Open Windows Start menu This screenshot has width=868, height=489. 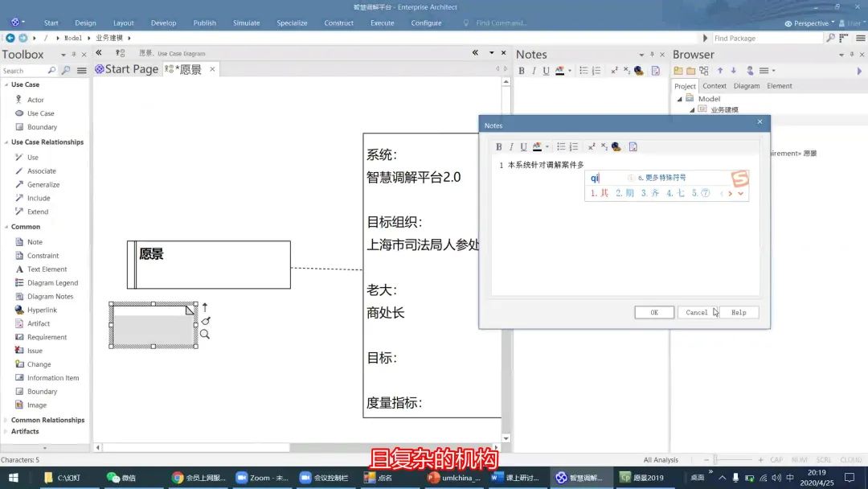(x=14, y=478)
